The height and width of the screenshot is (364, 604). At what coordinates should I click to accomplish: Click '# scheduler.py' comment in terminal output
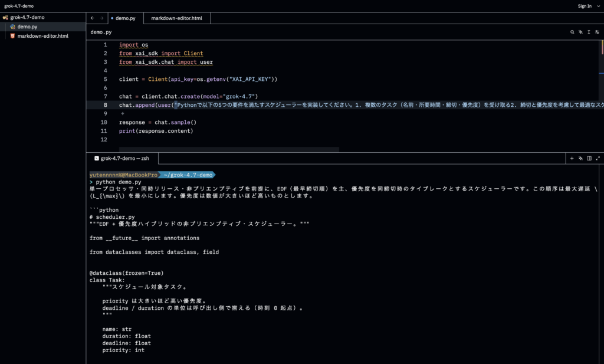(x=112, y=217)
